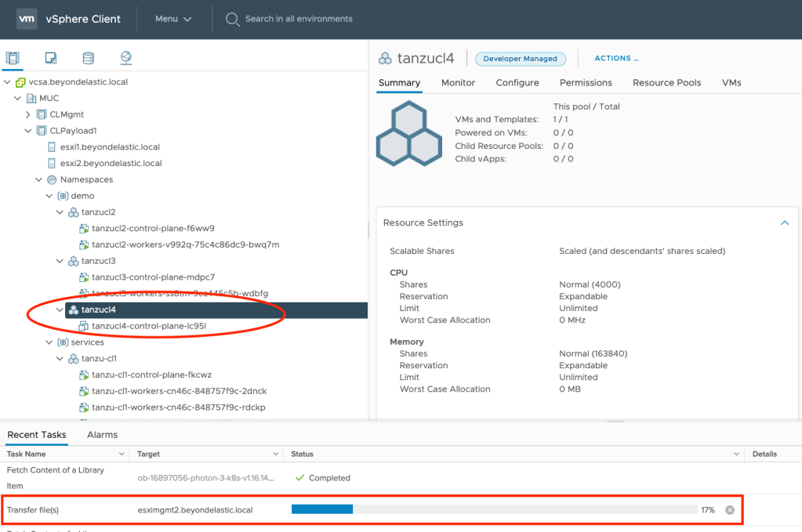Open the Task Name column filter dropdown
The width and height of the screenshot is (802, 532).
122,454
